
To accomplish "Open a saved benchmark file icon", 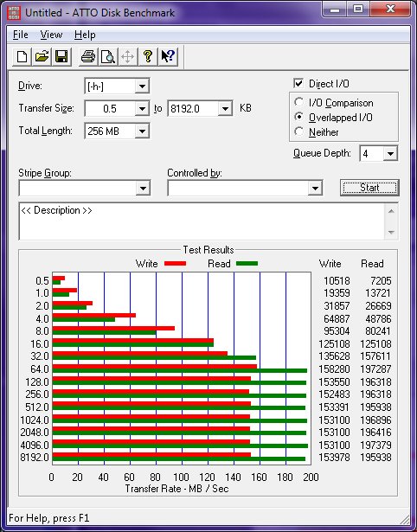I will click(x=42, y=56).
